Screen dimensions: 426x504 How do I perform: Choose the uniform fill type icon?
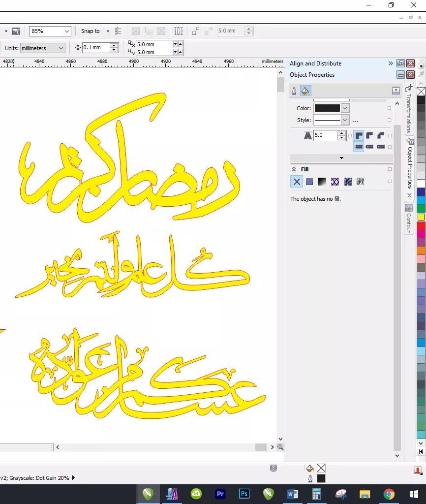tap(309, 182)
